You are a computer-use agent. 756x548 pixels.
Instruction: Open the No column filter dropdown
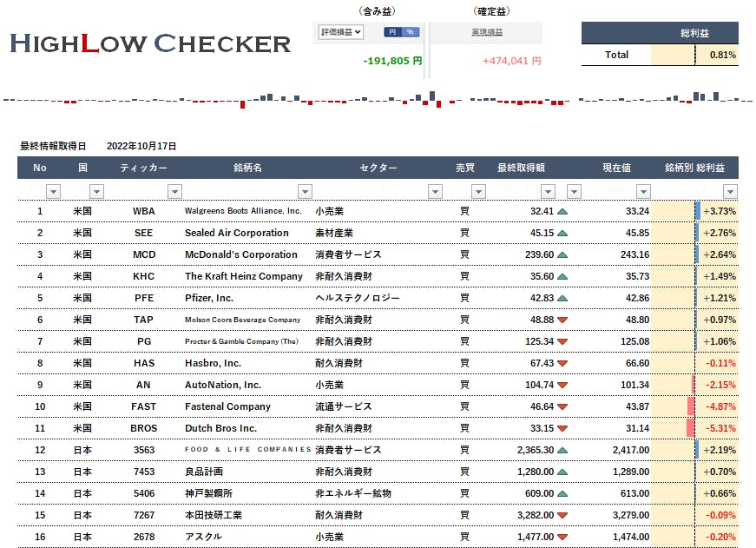coord(53,191)
